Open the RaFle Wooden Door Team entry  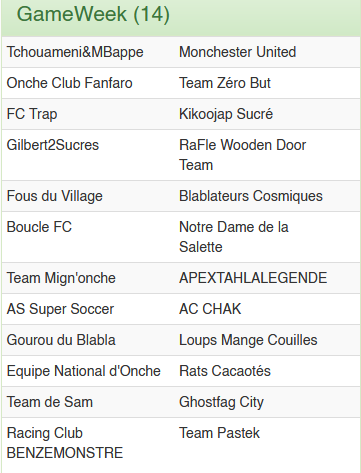tap(242, 155)
